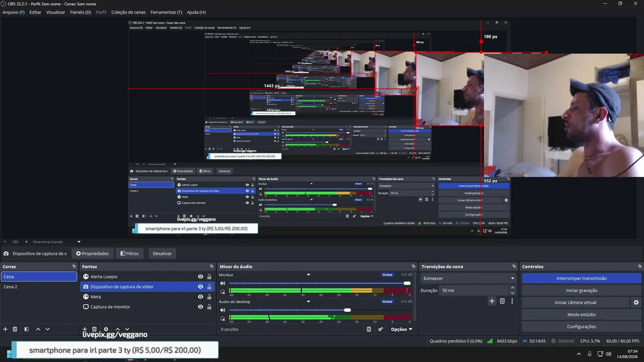Click the Propriedades button
Image resolution: width=644 pixels, height=362 pixels.
click(x=92, y=253)
